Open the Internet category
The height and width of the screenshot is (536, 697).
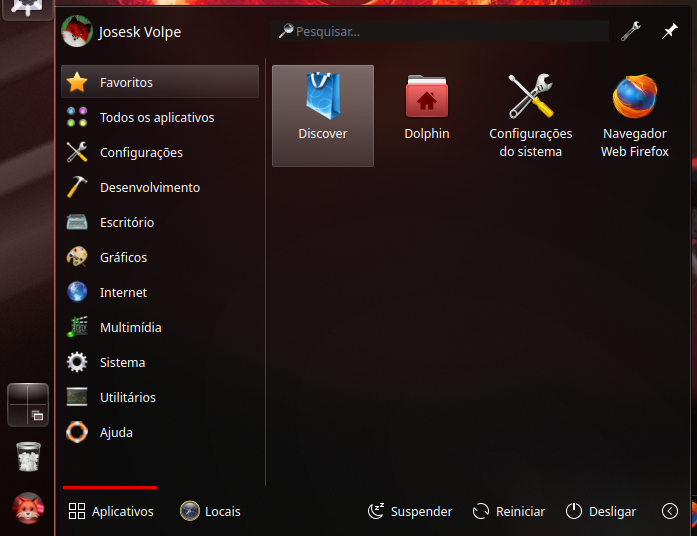160,292
